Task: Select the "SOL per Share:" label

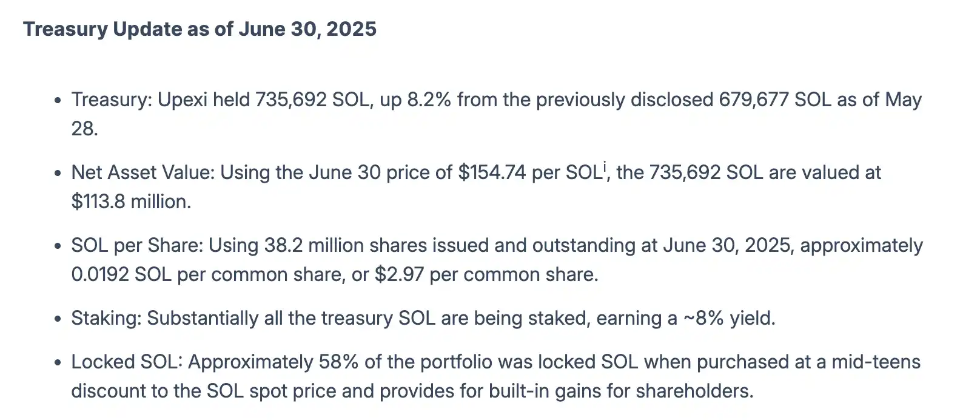Action: pyautogui.click(x=137, y=245)
